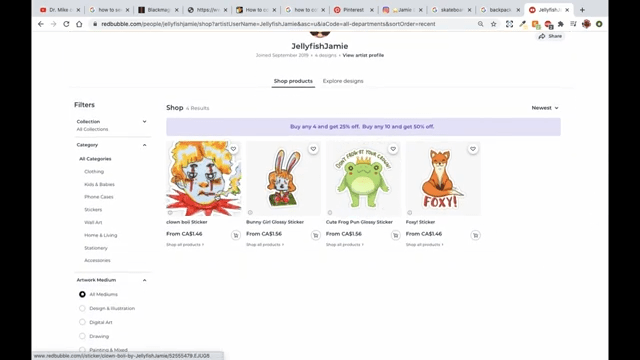Switch to the Explore designs tab
This screenshot has height=360, width=640.
pos(343,81)
